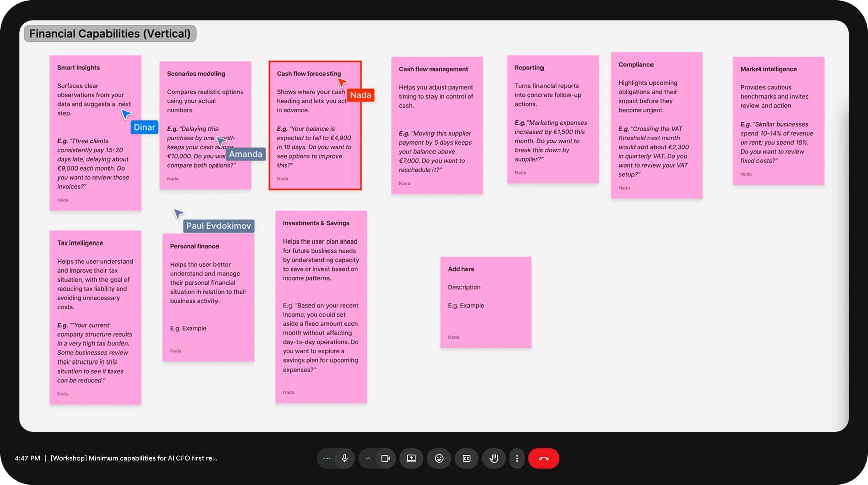Click the workshop meeting title text
Image resolution: width=868 pixels, height=485 pixels.
pyautogui.click(x=134, y=458)
